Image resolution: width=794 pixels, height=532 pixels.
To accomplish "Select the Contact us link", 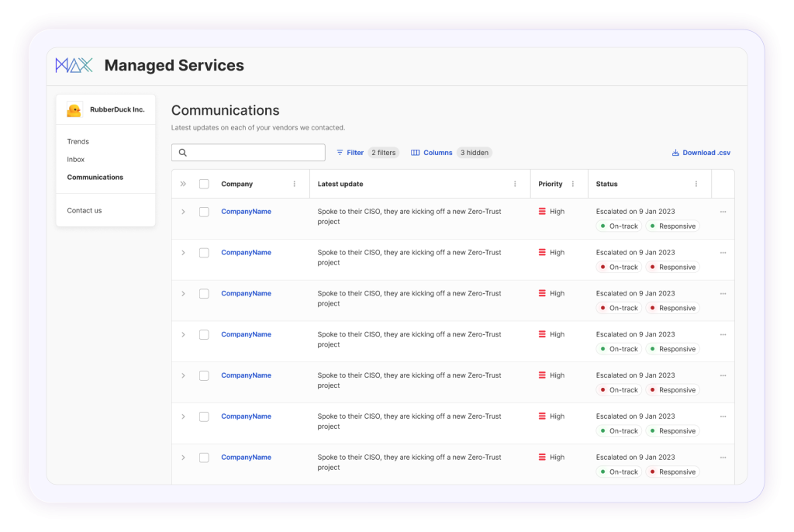I will point(82,209).
